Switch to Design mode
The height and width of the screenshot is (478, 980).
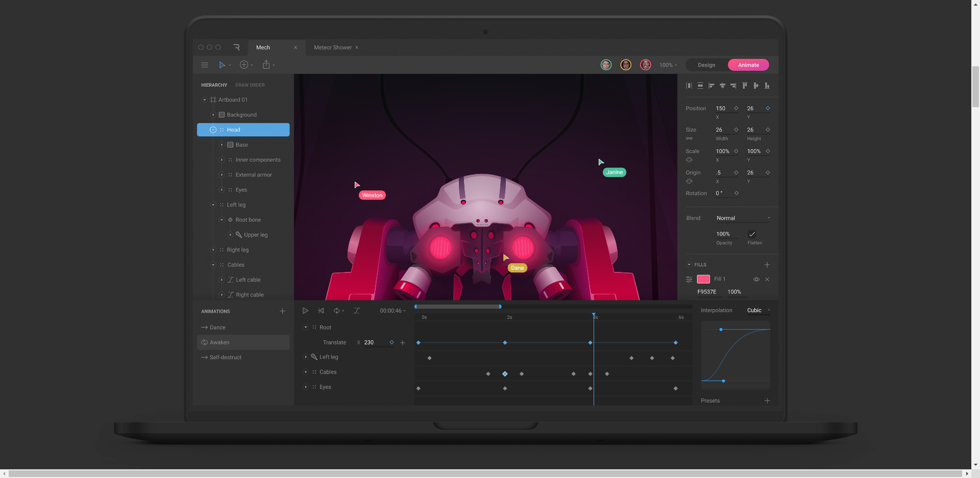(706, 65)
